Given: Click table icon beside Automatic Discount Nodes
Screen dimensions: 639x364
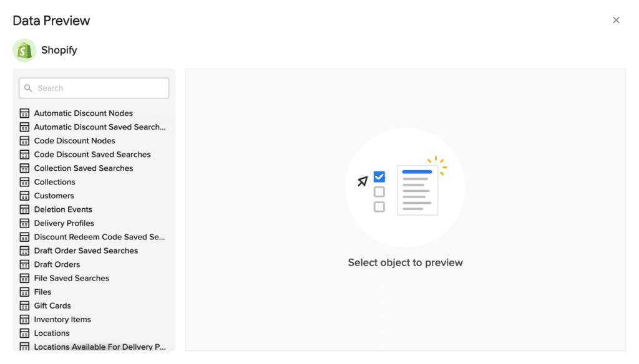Looking at the screenshot, I should tap(24, 113).
